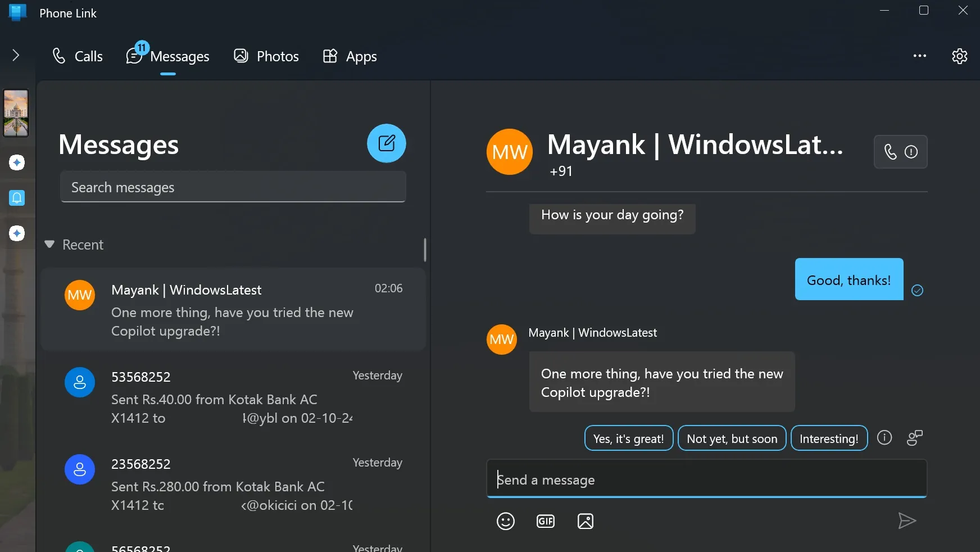This screenshot has width=980, height=552.
Task: Open Mayank | WindowsLatest conversation
Action: click(x=233, y=310)
